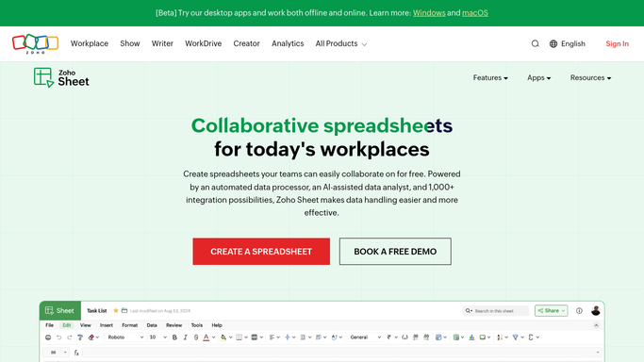Click the filter funnel icon
This screenshot has width=644, height=362.
tap(515, 337)
